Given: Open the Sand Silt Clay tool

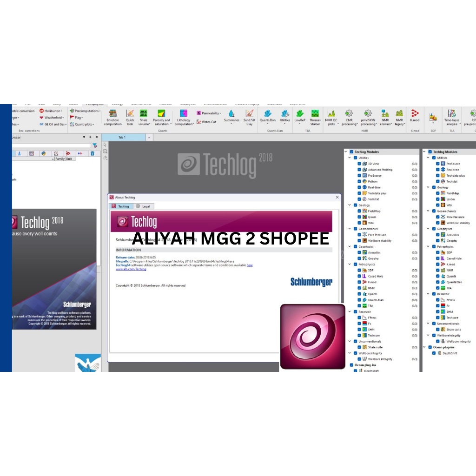Looking at the screenshot, I should pyautogui.click(x=249, y=118).
